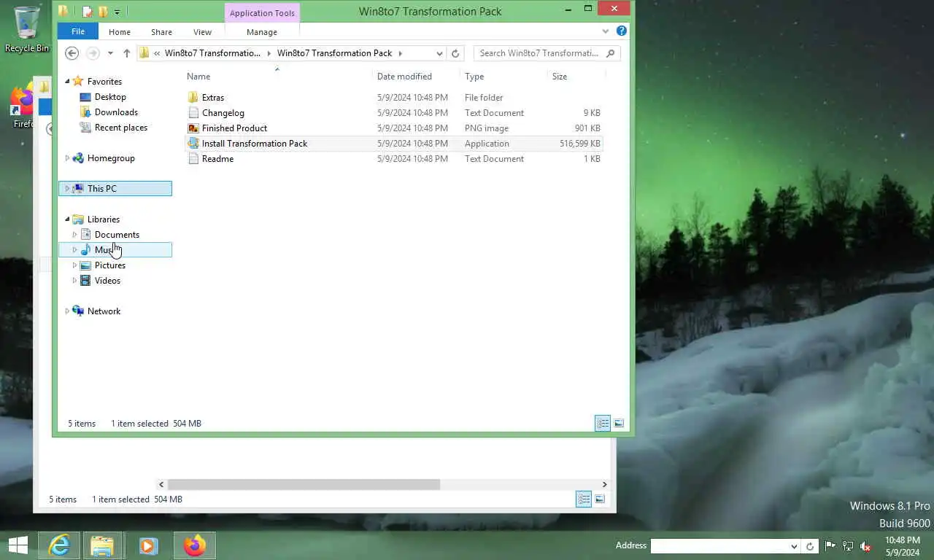Open the View ribbon tab
The image size is (934, 560).
point(202,32)
